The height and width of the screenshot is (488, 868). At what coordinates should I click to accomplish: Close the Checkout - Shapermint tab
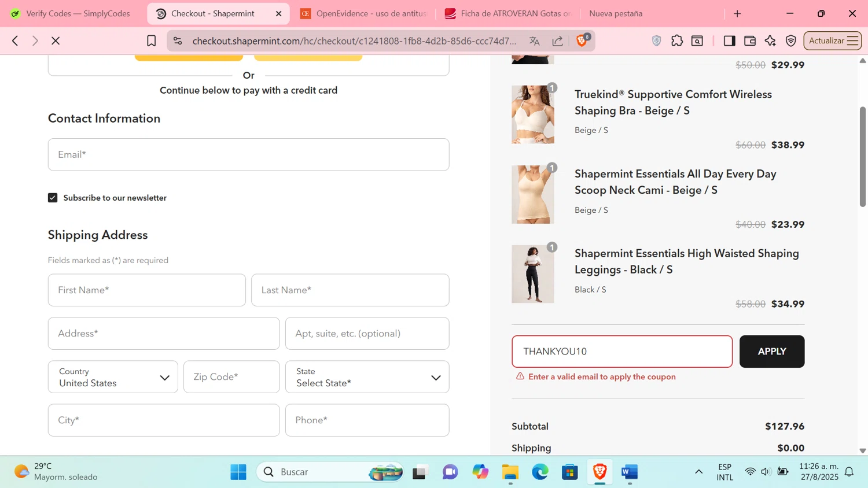278,13
